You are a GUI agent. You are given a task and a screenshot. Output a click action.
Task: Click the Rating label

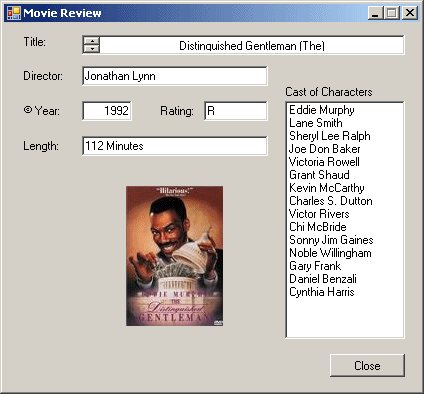coord(177,111)
